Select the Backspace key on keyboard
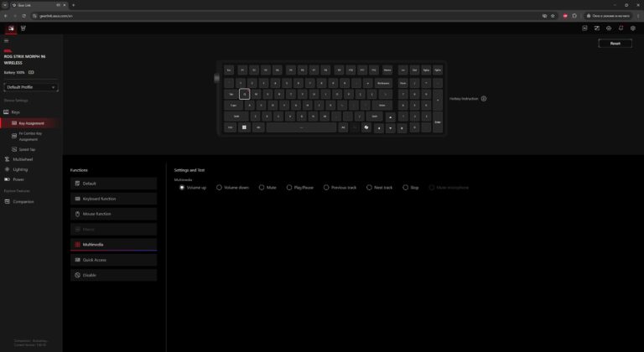The width and height of the screenshot is (644, 352). tap(383, 83)
